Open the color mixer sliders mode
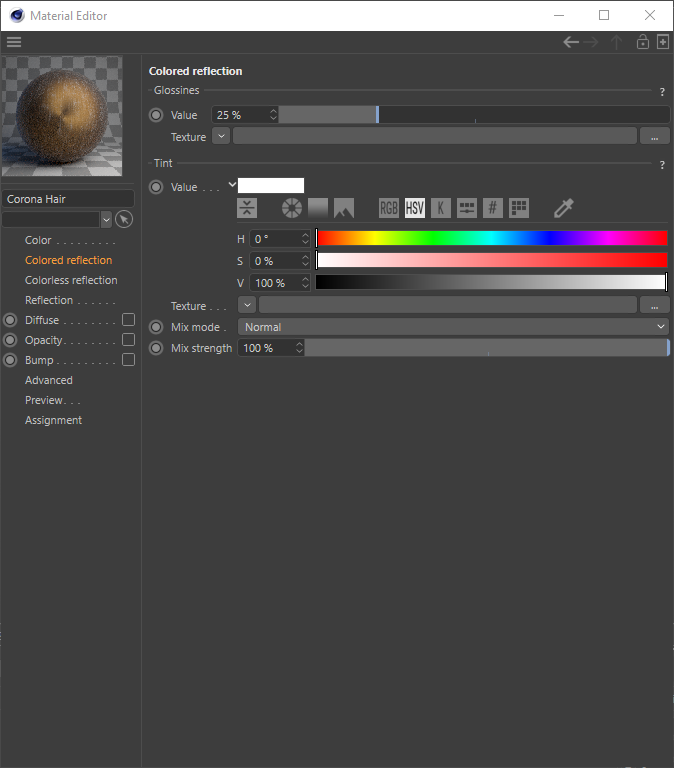674x768 pixels. coord(467,208)
